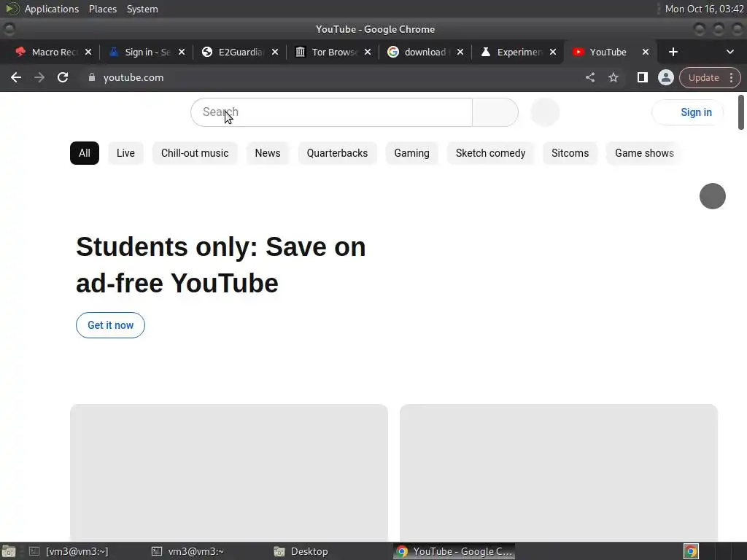
Task: Click the lock icon beside youtube.com
Action: pyautogui.click(x=92, y=77)
